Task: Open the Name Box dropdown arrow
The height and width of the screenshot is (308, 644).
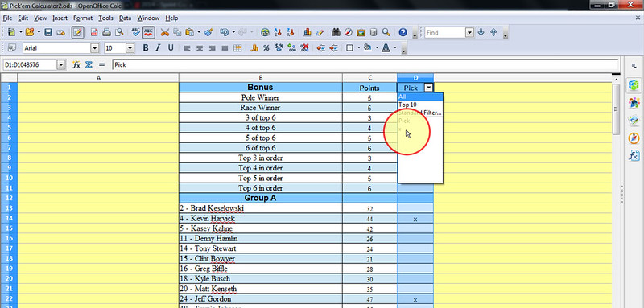Action: [61, 64]
